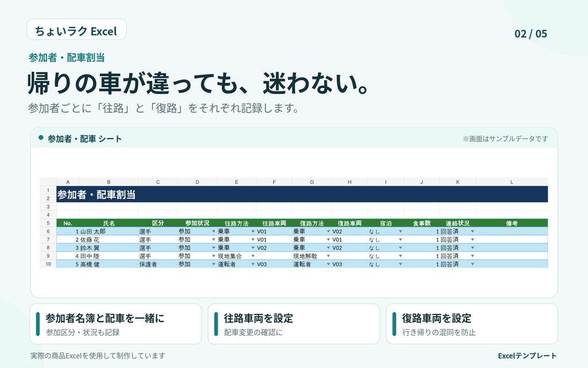The height and width of the screenshot is (368, 588).
Task: Select the name cell 佐藤 花
Action: (x=109, y=240)
